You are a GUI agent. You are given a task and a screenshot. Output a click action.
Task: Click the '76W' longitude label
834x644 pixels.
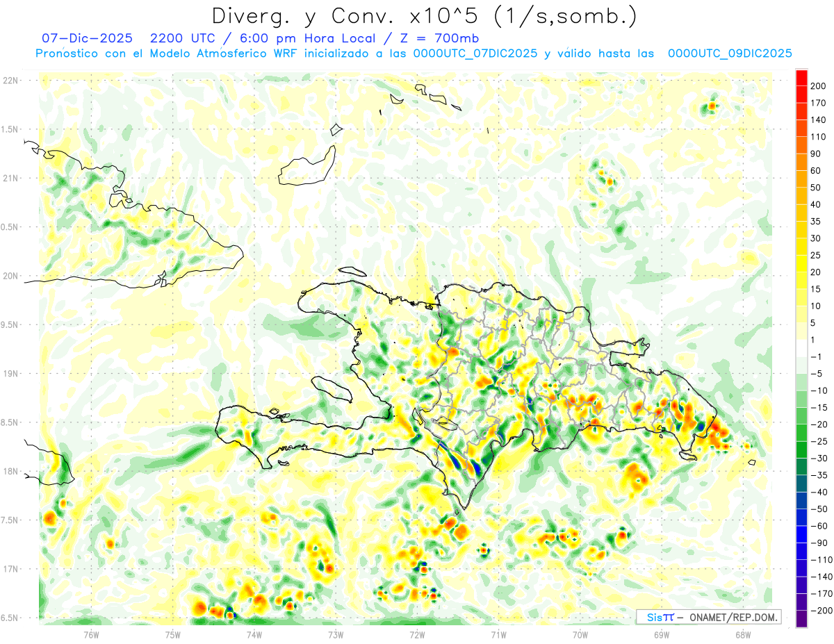(91, 634)
